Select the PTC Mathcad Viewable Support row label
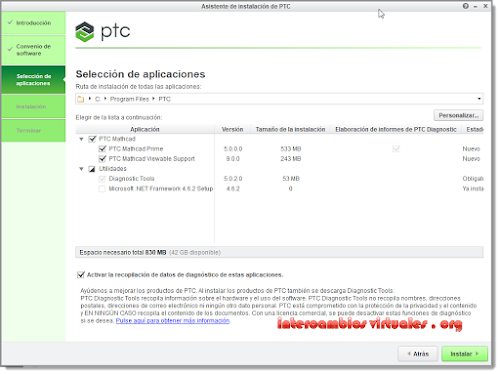500x374 pixels. coord(152,159)
